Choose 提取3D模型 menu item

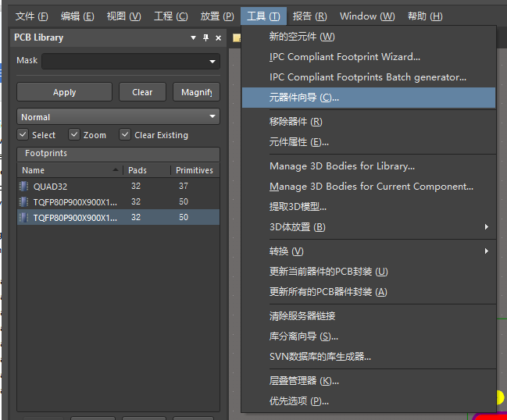(x=369, y=207)
